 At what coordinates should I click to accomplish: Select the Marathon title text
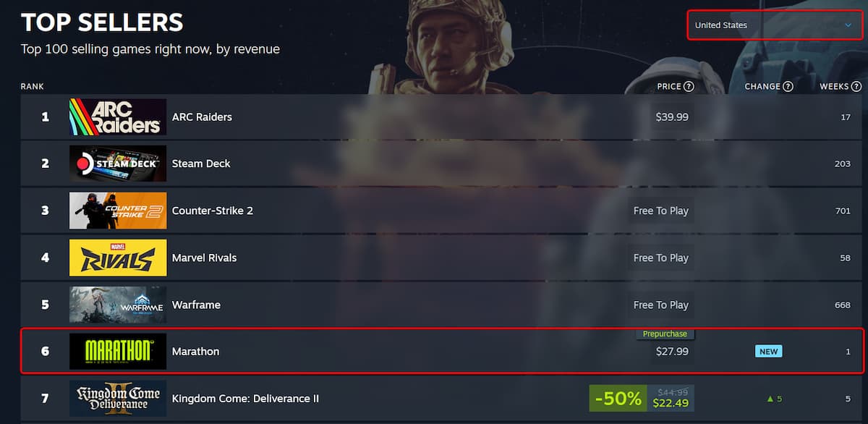click(x=195, y=352)
